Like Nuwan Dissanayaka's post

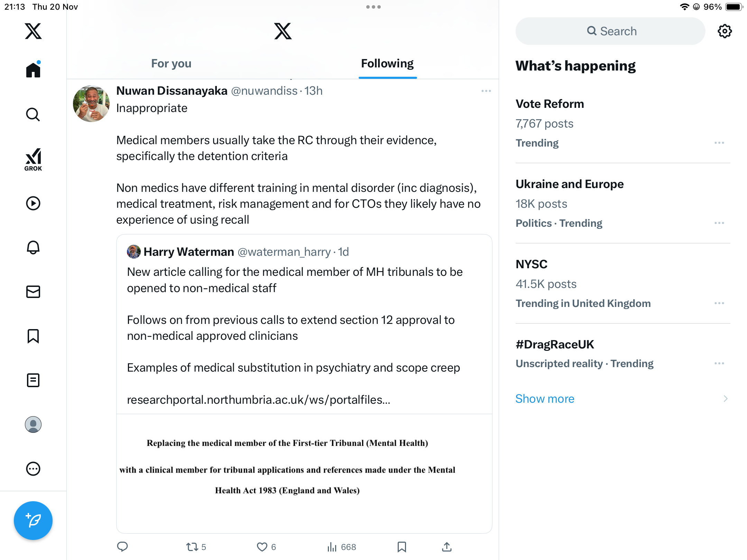[262, 547]
